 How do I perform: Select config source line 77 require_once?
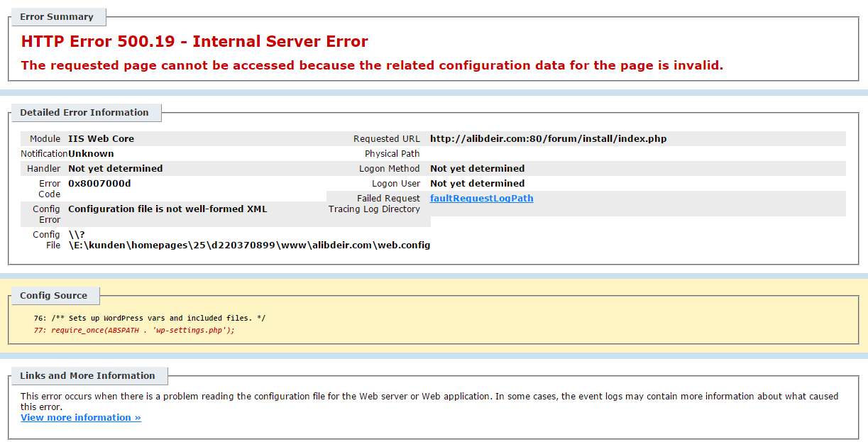pyautogui.click(x=133, y=331)
